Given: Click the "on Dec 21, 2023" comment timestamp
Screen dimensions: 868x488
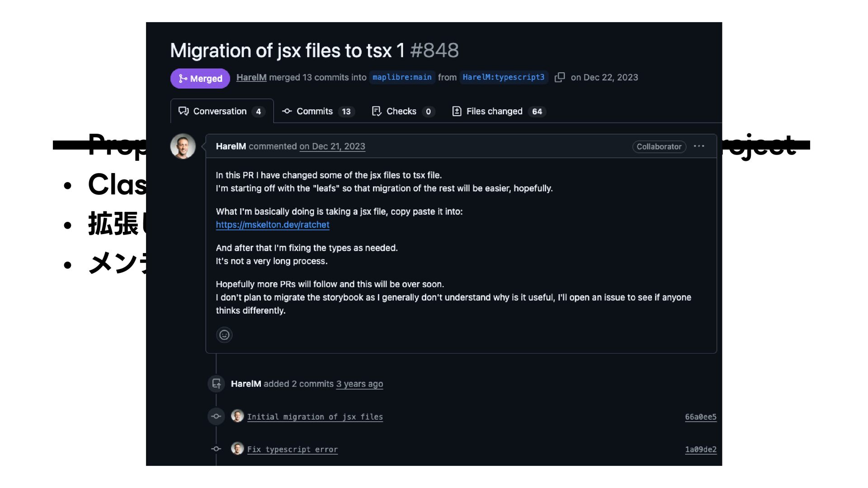Looking at the screenshot, I should coord(332,146).
